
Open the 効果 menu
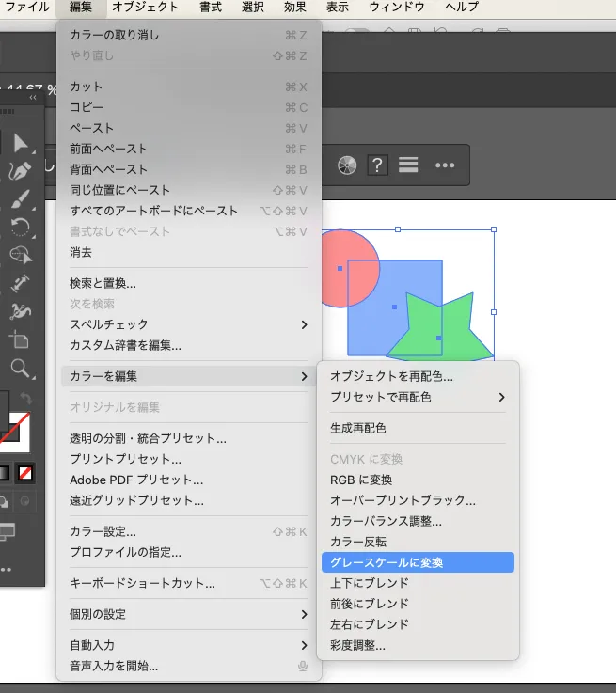(x=295, y=7)
